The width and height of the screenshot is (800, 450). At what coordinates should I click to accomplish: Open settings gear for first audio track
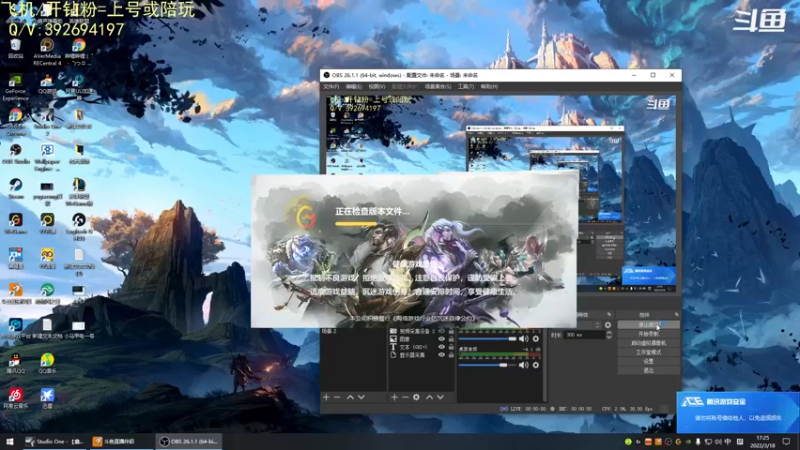pos(536,339)
